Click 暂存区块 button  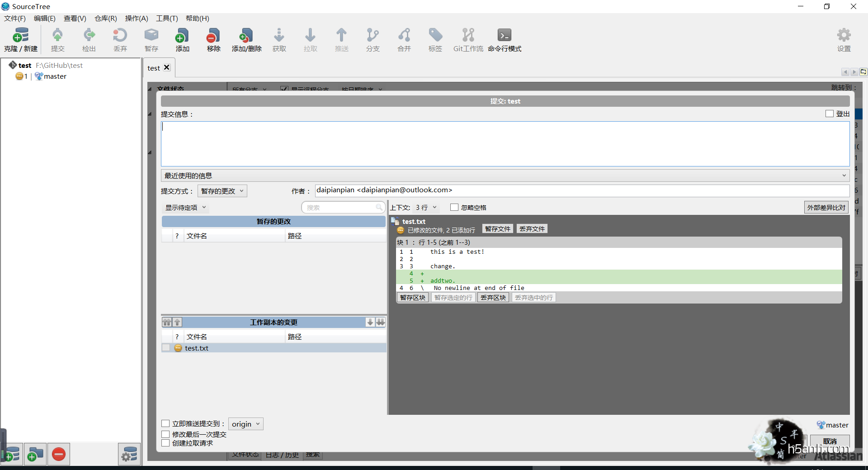click(x=412, y=298)
